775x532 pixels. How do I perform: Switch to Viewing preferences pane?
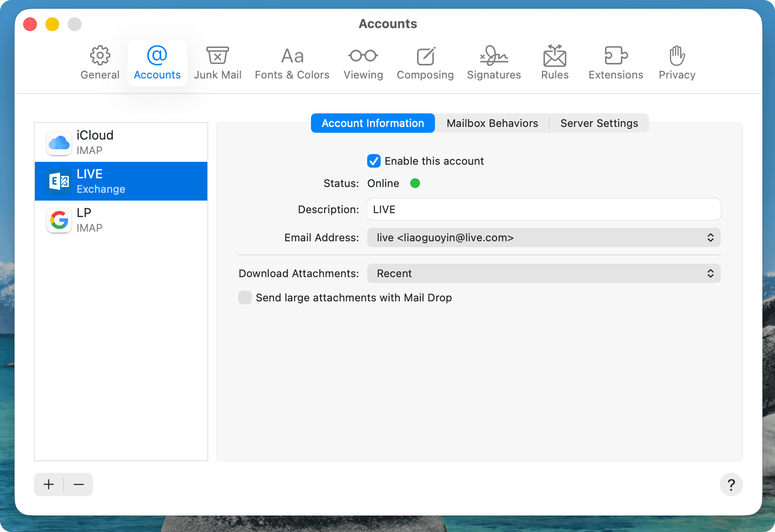point(363,63)
